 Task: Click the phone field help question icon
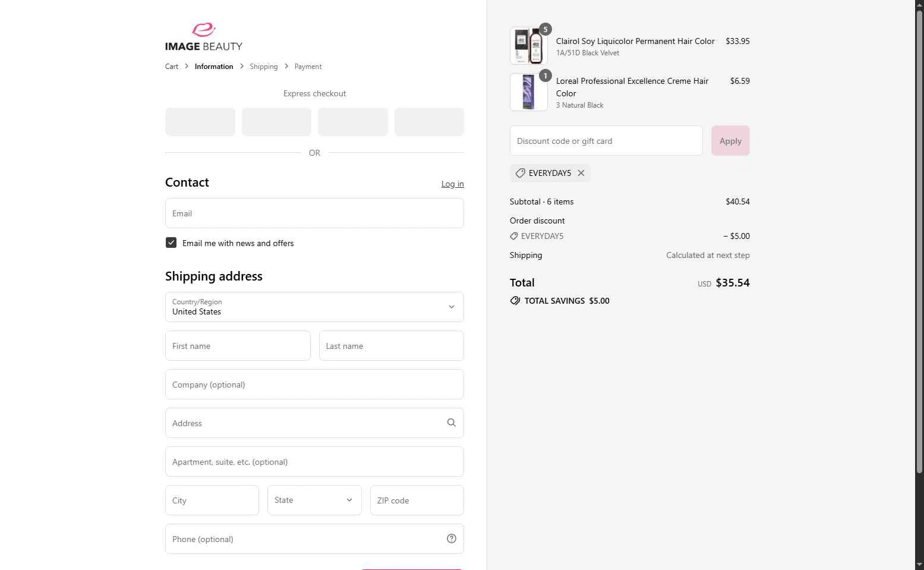(452, 538)
